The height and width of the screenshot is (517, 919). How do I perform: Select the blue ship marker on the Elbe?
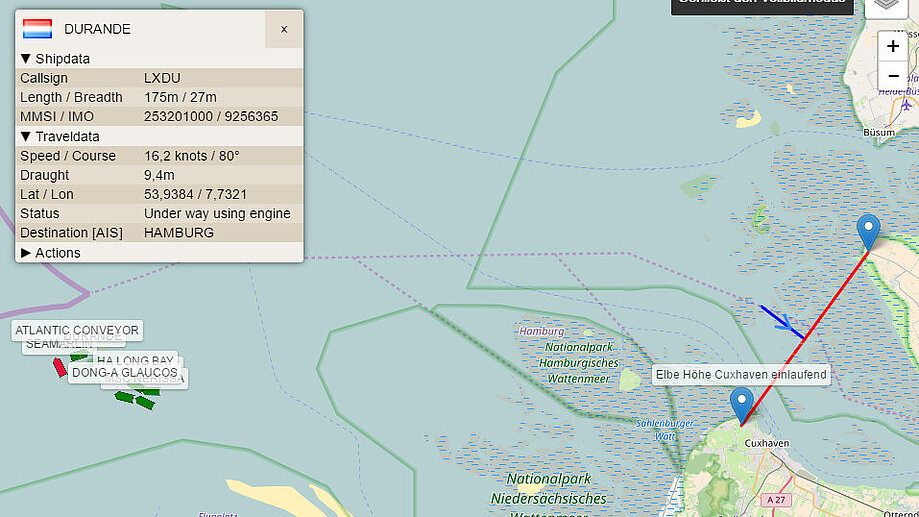click(x=782, y=322)
